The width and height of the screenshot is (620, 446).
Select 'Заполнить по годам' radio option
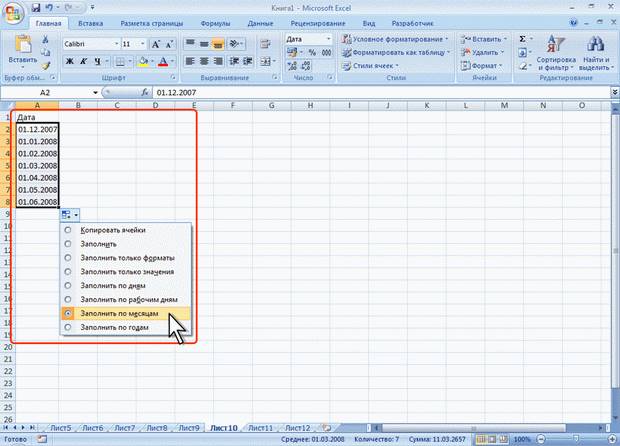coord(68,326)
